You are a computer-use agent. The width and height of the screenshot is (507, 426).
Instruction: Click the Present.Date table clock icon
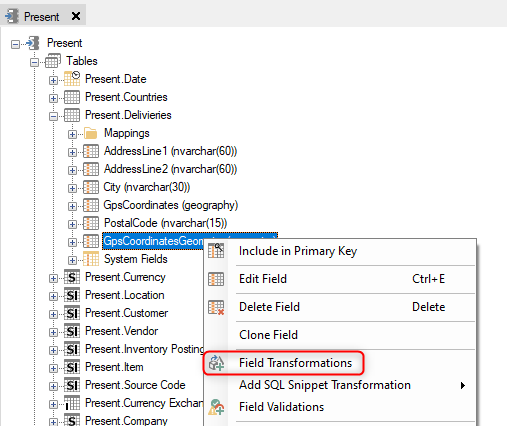pos(72,79)
